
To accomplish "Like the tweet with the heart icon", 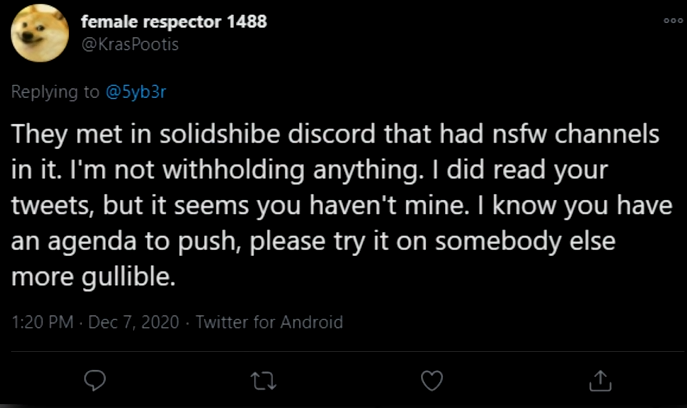I will 432,380.
